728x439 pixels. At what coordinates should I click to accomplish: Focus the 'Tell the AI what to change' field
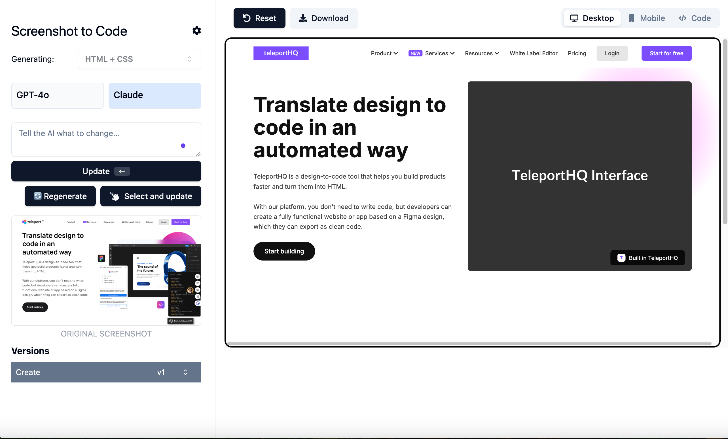106,139
